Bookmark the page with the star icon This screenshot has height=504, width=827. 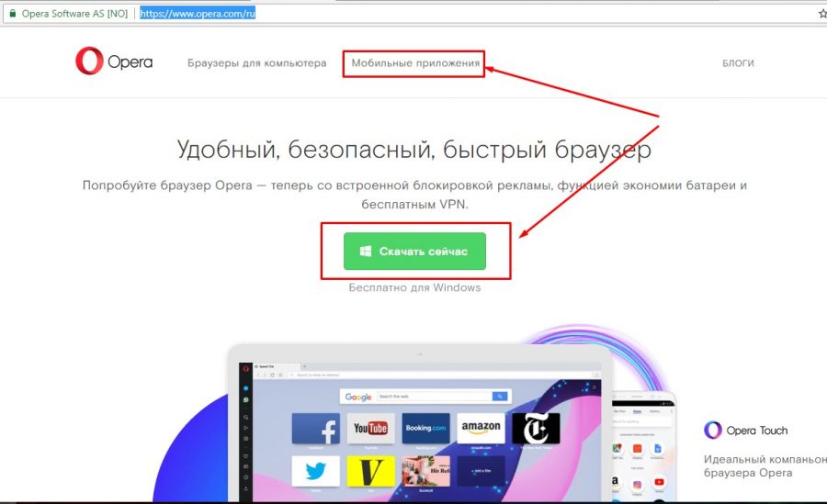tap(822, 14)
